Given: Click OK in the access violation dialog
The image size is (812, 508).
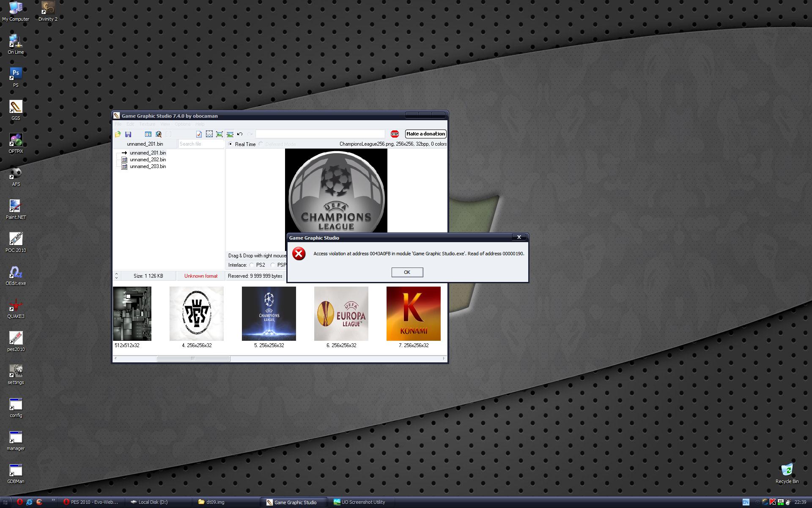Looking at the screenshot, I should click(407, 272).
